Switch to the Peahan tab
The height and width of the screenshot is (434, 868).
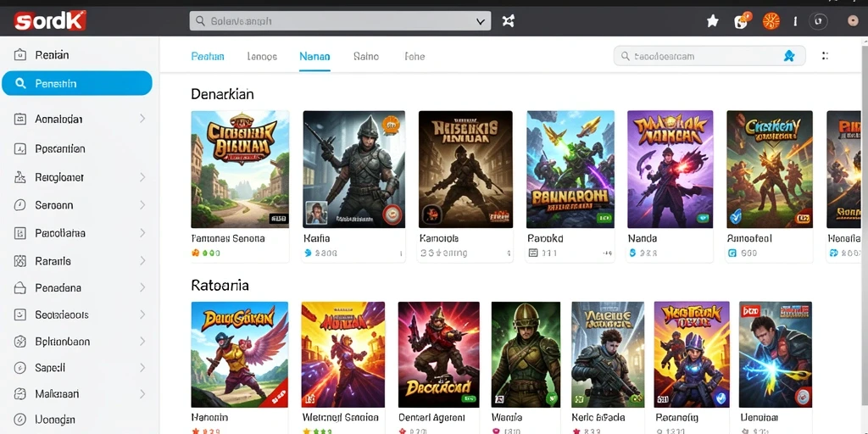point(208,56)
